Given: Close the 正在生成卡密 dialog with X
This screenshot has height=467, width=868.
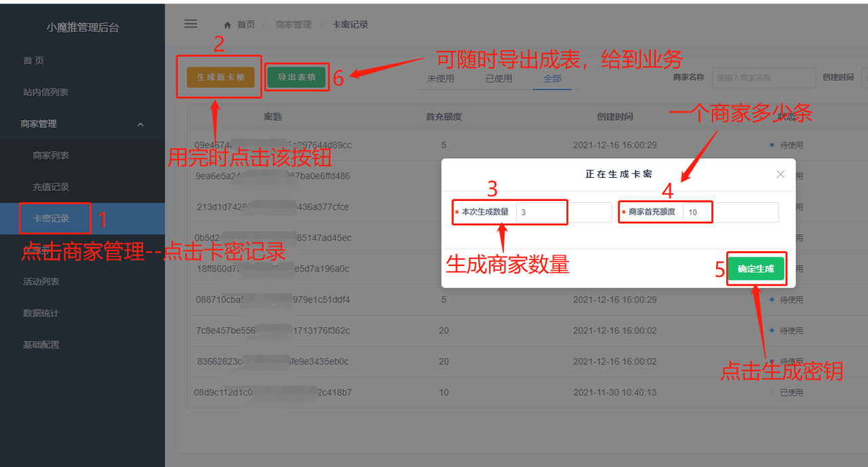Looking at the screenshot, I should 781,174.
